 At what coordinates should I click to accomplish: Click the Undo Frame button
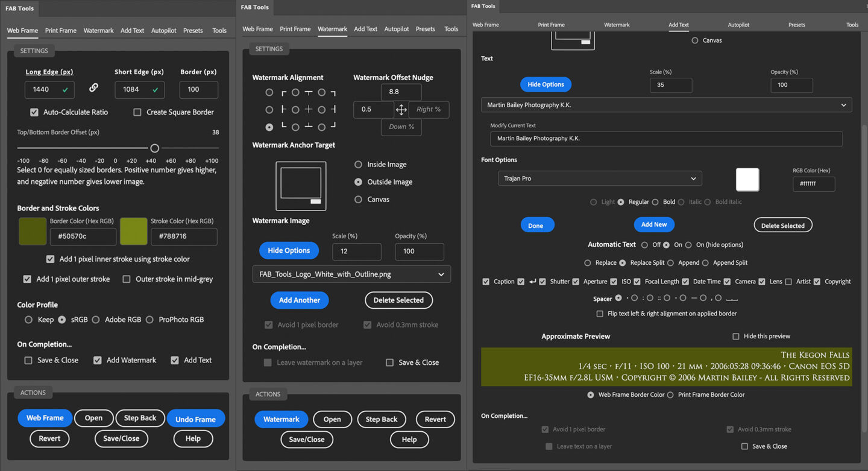tap(195, 419)
